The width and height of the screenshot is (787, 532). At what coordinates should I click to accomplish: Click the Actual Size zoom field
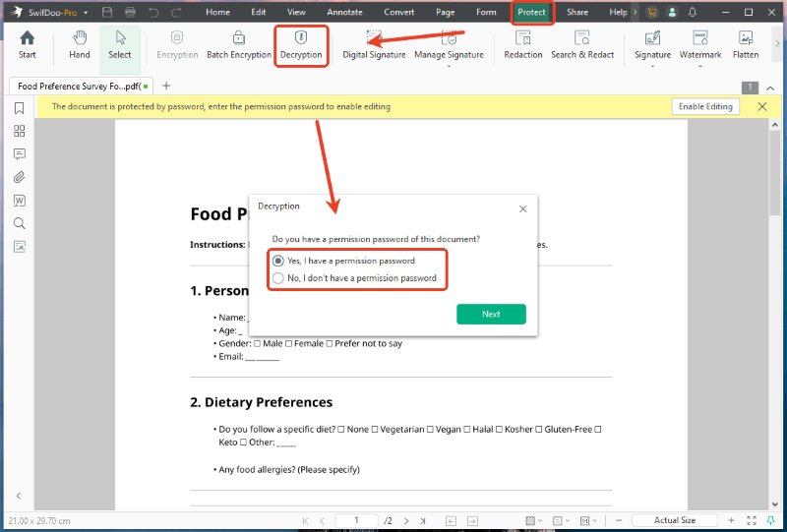[675, 521]
